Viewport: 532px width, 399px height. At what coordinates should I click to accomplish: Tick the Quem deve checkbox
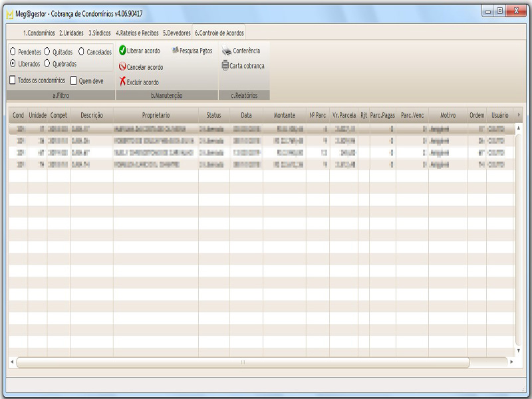click(x=74, y=80)
